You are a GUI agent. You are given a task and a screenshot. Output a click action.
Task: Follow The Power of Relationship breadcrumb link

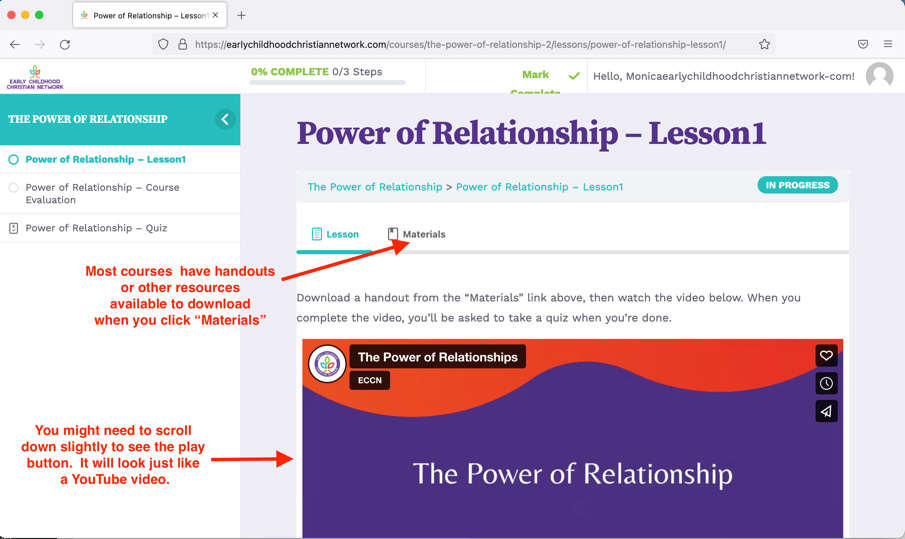click(374, 187)
